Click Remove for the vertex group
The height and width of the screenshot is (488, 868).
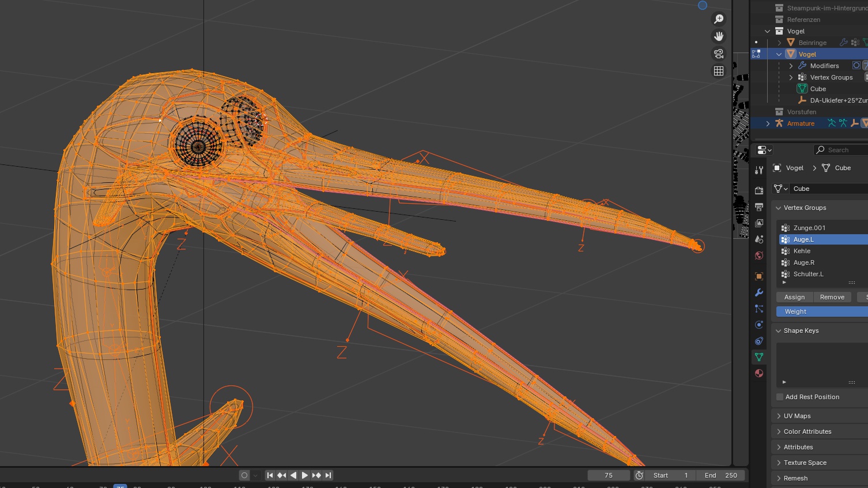point(832,297)
